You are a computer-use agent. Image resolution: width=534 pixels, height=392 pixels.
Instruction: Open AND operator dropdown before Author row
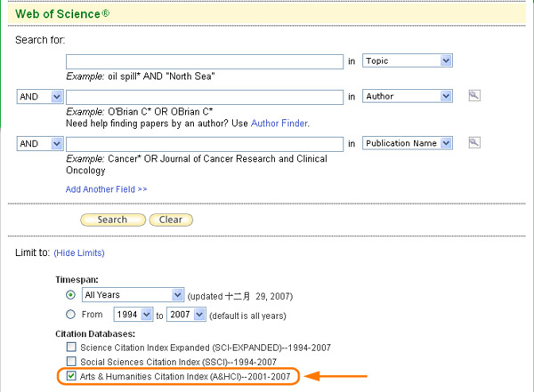40,97
